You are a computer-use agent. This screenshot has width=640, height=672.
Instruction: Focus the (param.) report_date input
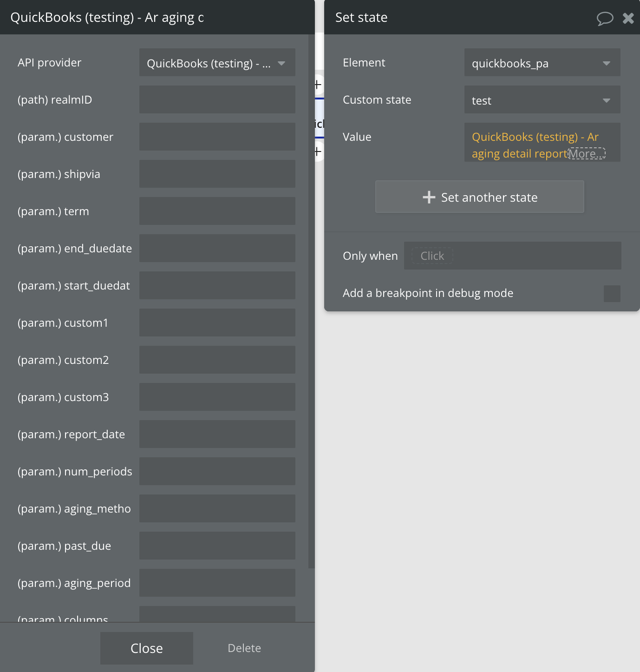(217, 434)
